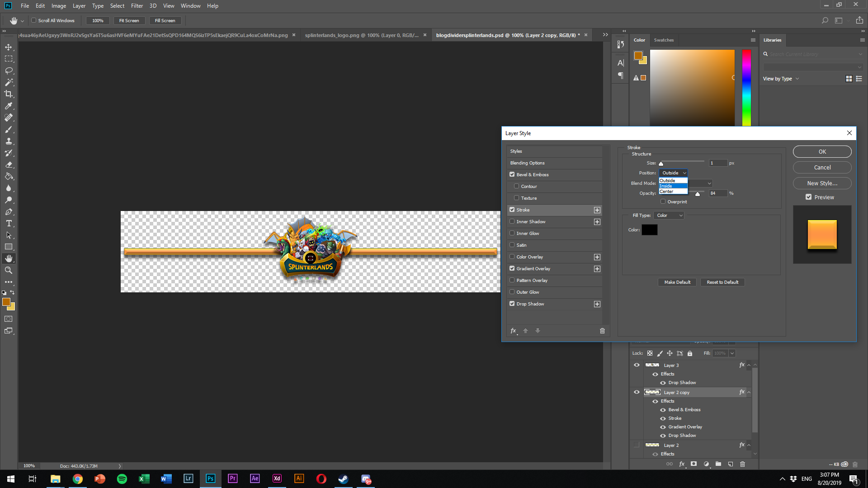Viewport: 868px width, 488px height.
Task: Click Cancel in Layer Style dialog
Action: [x=822, y=168]
